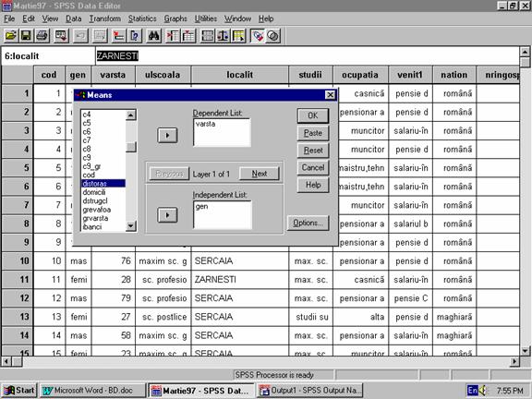Click the Use Sets toolbar icon

[x=273, y=36]
